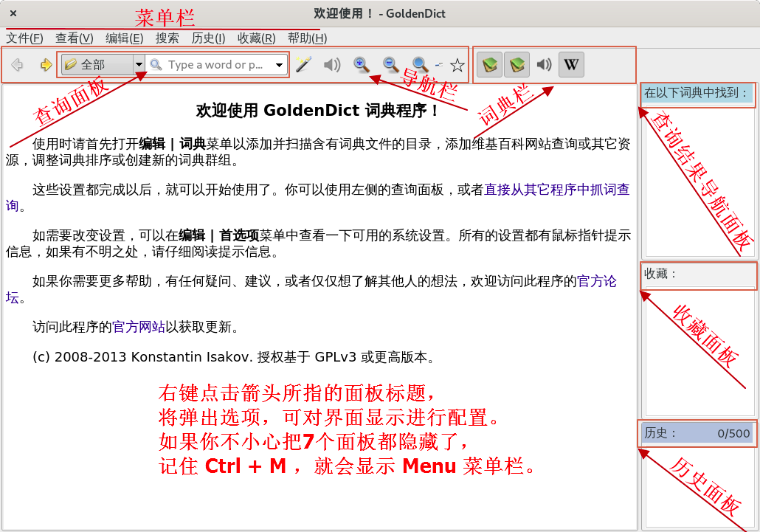The height and width of the screenshot is (532, 760).
Task: Toggle the green book dictionary icon beside the dictionary-bar speaker
Action: tap(517, 64)
